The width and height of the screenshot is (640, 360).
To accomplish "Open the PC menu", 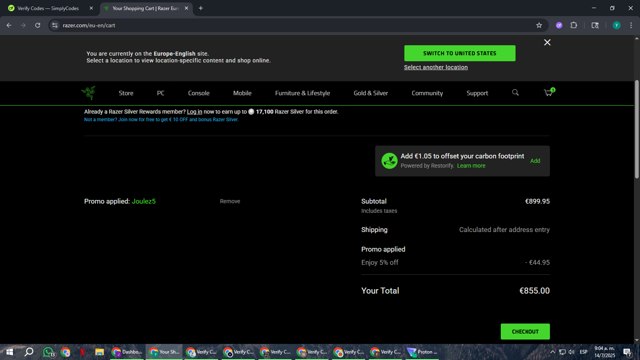I will click(x=160, y=93).
